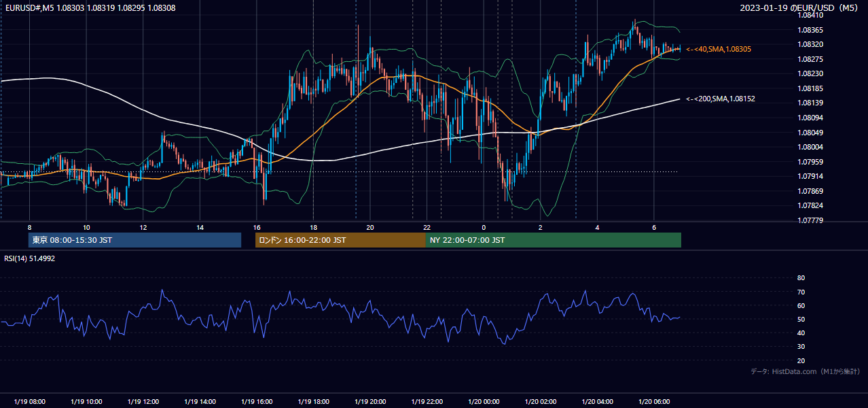Image resolution: width=868 pixels, height=408 pixels.
Task: Click hour tick 10 under price chart
Action: [x=86, y=227]
